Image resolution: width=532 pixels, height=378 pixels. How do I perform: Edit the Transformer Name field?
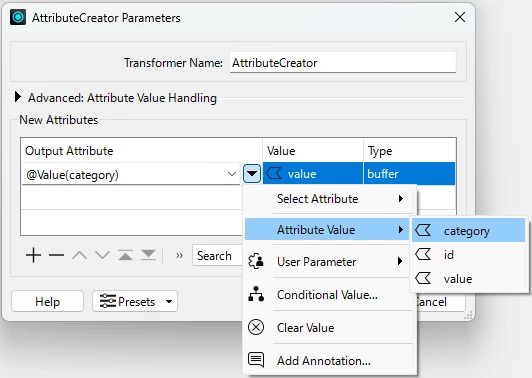(343, 62)
